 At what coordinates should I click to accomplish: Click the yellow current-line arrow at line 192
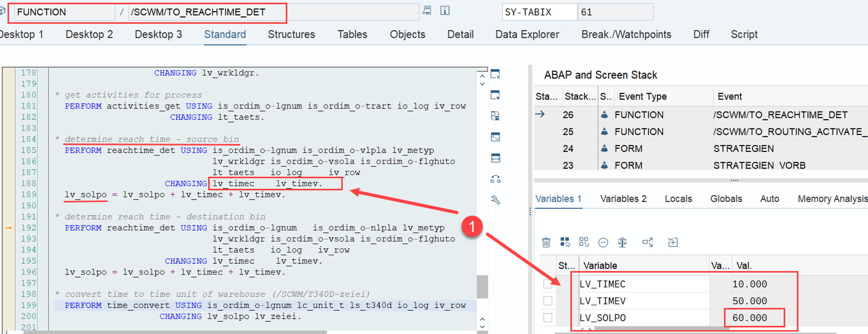pos(8,227)
